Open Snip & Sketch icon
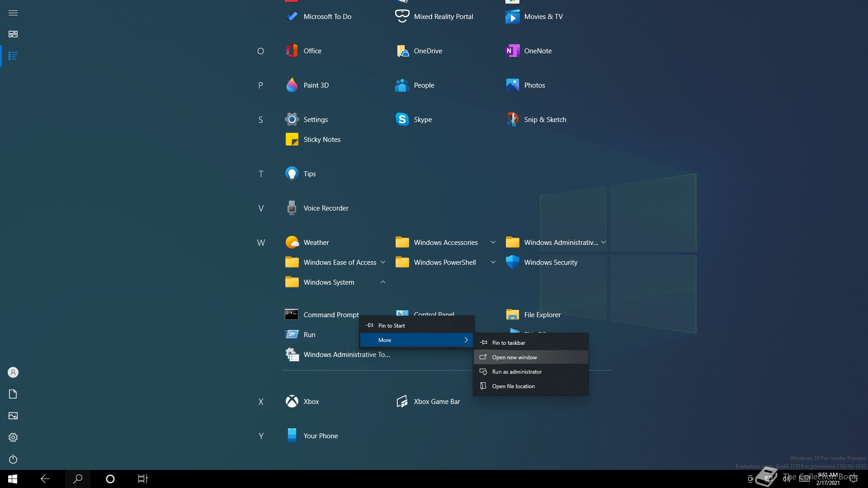Viewport: 868px width, 488px height. click(512, 120)
